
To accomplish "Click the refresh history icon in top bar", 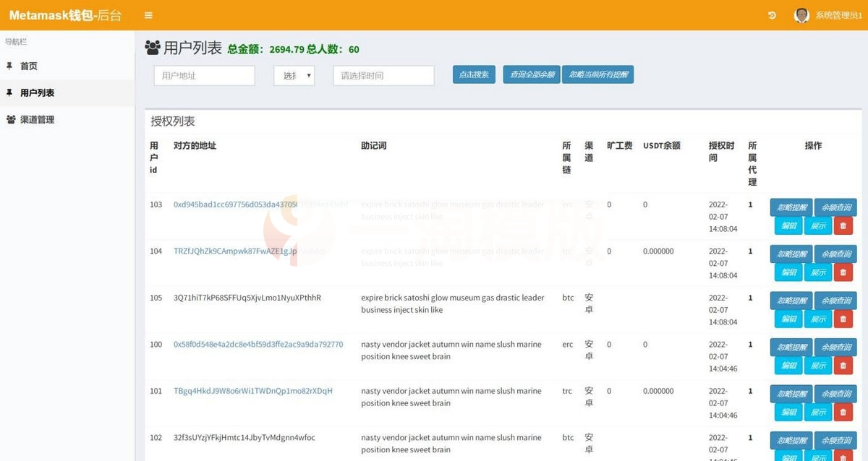I will 773,14.
